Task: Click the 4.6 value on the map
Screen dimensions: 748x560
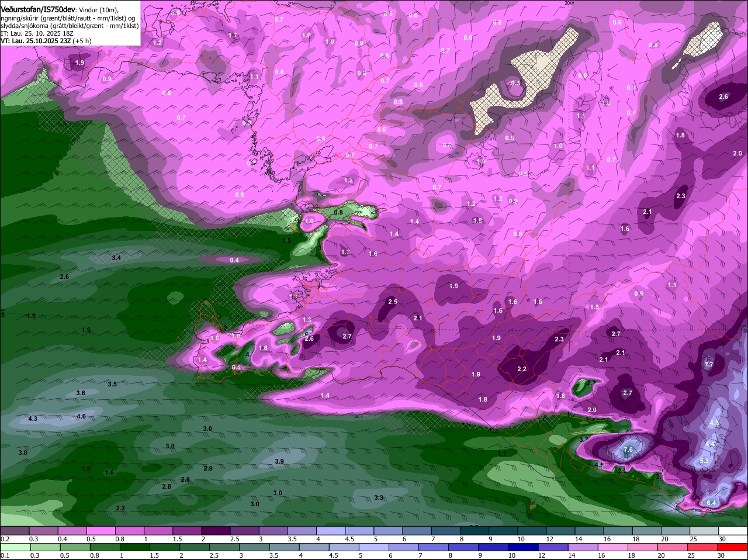Action: click(81, 416)
